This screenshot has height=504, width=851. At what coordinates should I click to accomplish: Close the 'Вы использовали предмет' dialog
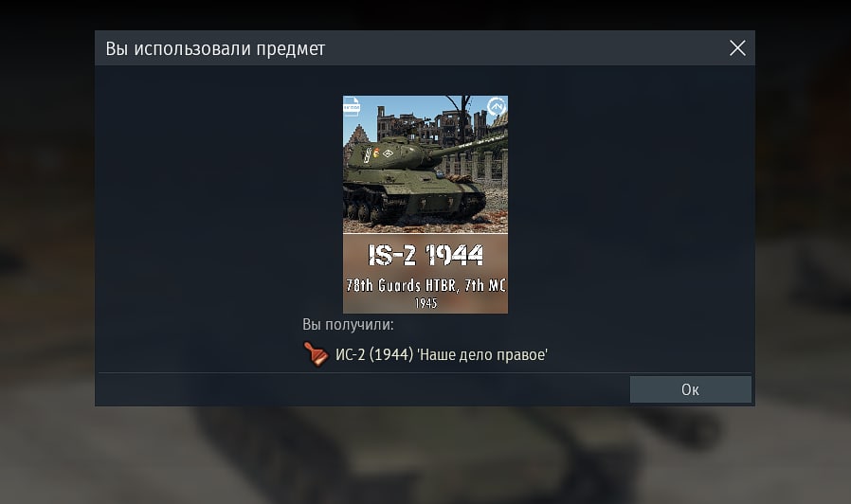pos(737,48)
